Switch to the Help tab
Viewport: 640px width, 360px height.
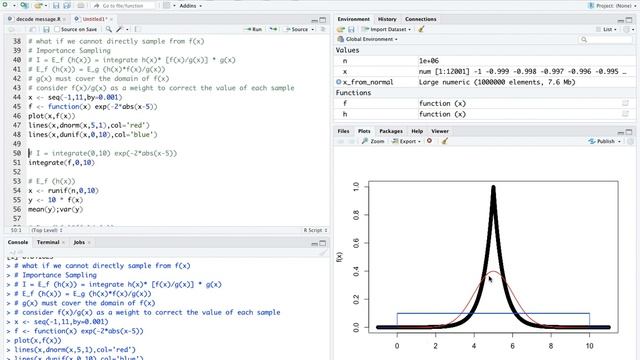417,131
